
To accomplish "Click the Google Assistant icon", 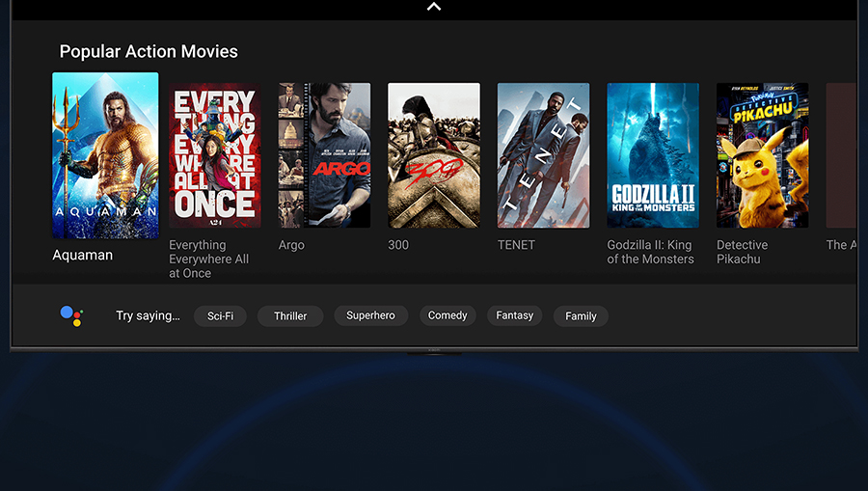I will 71,315.
